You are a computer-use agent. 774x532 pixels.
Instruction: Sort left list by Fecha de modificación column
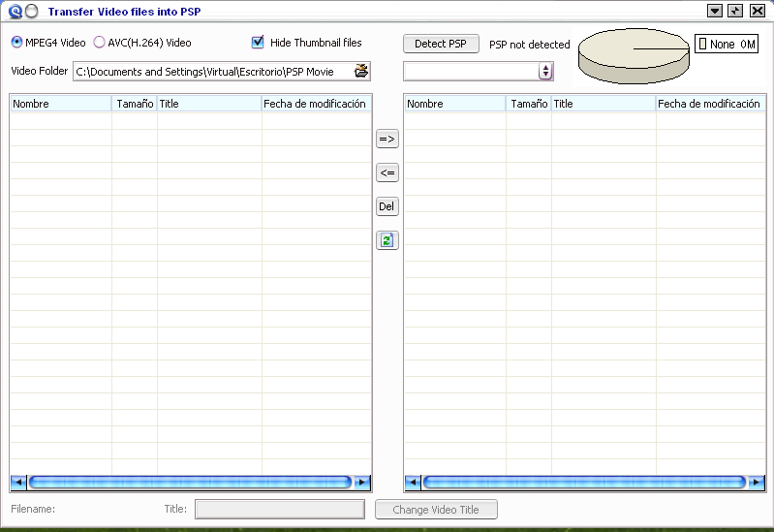point(316,104)
